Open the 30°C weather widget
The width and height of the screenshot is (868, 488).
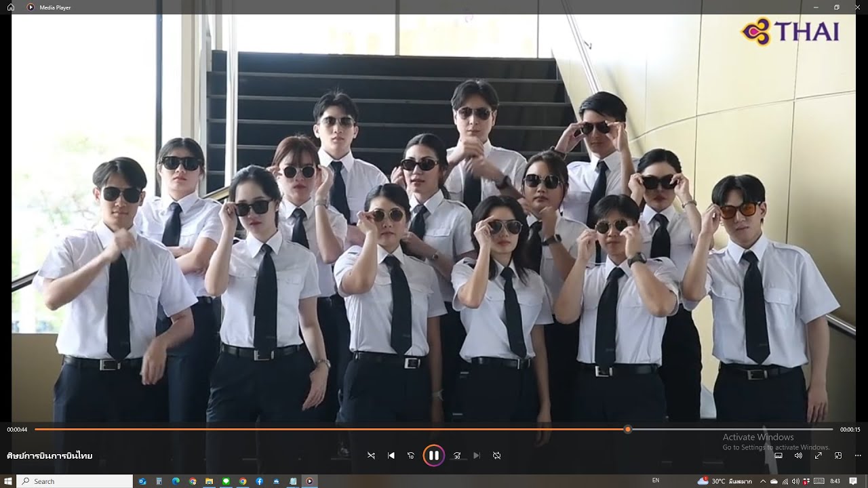coord(725,481)
